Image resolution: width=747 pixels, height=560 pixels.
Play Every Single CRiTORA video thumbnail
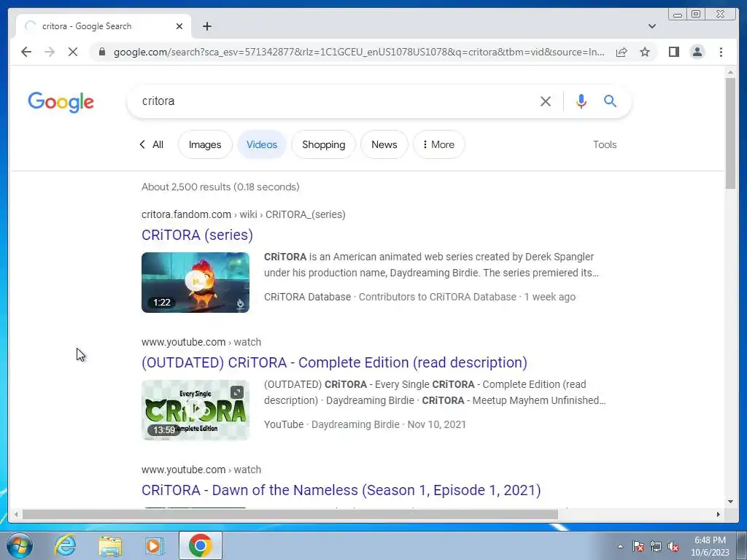tap(196, 410)
